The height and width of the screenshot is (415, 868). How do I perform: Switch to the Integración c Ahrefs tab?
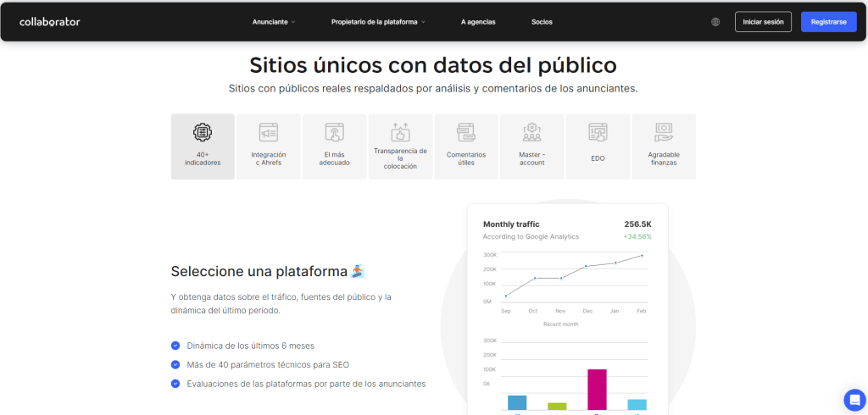269,147
